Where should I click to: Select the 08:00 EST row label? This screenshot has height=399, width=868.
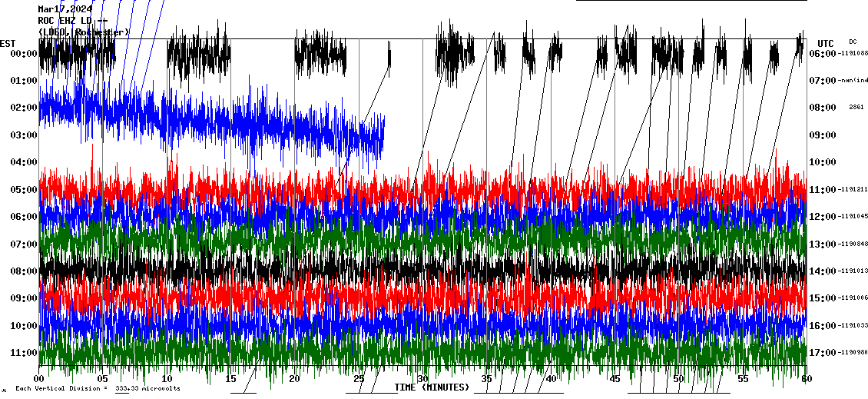point(24,271)
